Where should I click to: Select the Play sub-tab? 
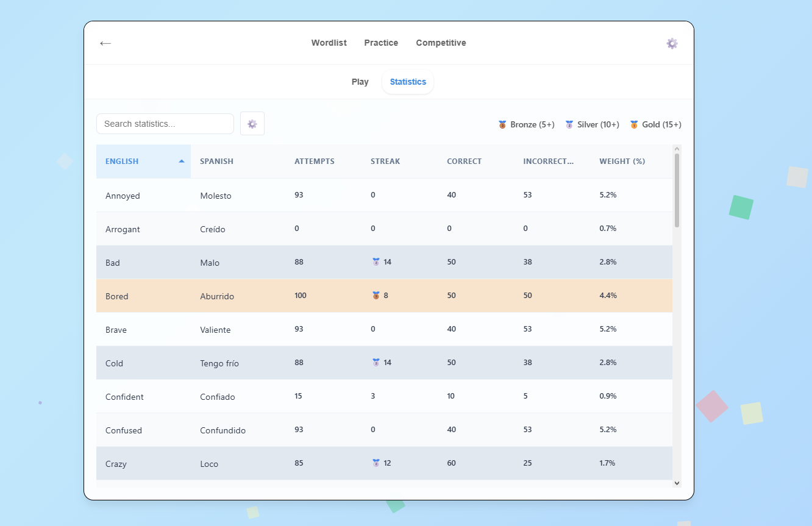[x=360, y=82]
